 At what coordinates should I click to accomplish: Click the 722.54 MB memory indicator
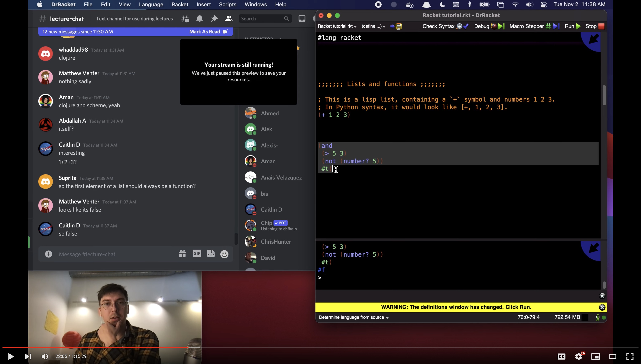click(567, 317)
